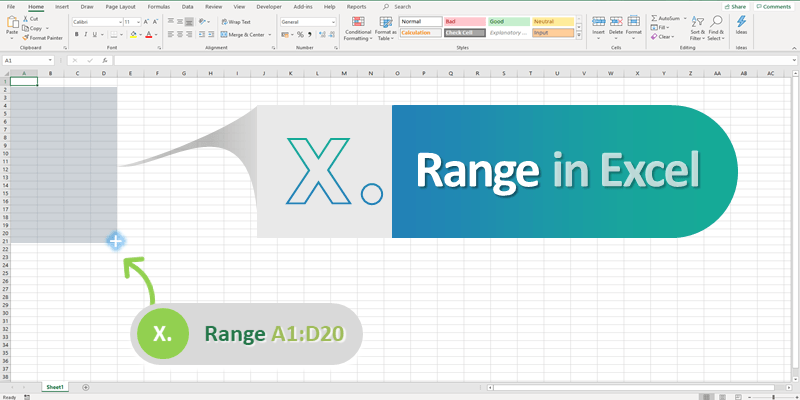Image resolution: width=800 pixels, height=400 pixels.
Task: Toggle Italic formatting
Action: coord(86,35)
